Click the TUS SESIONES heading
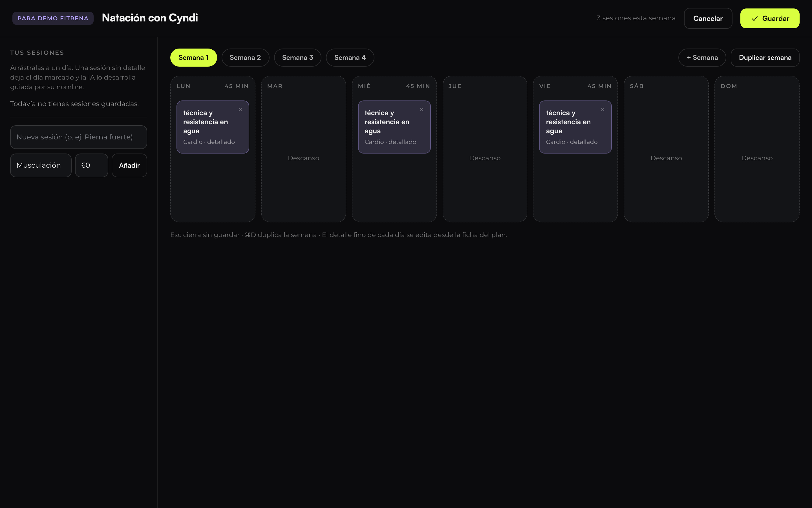The height and width of the screenshot is (508, 812). coord(37,53)
